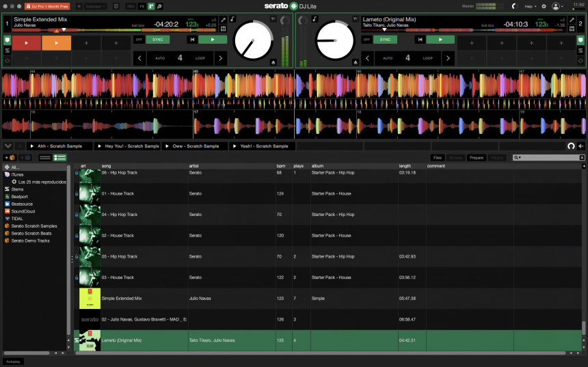Turn sync OFF on deck 1
The image size is (588, 367).
[139, 40]
